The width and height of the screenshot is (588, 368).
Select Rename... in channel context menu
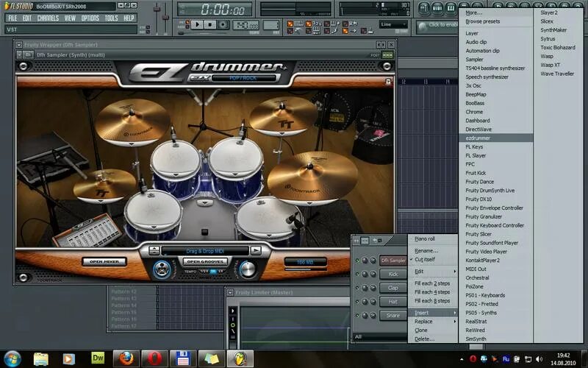point(433,250)
